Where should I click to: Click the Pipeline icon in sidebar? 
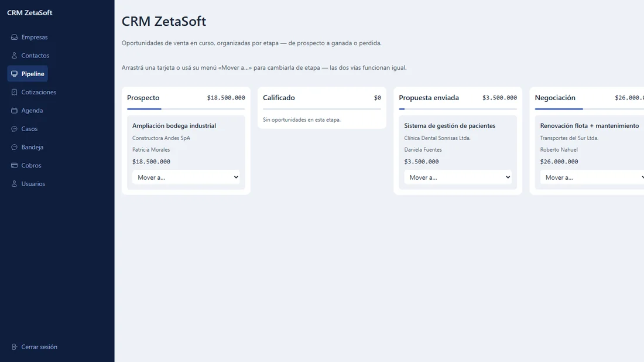click(15, 74)
